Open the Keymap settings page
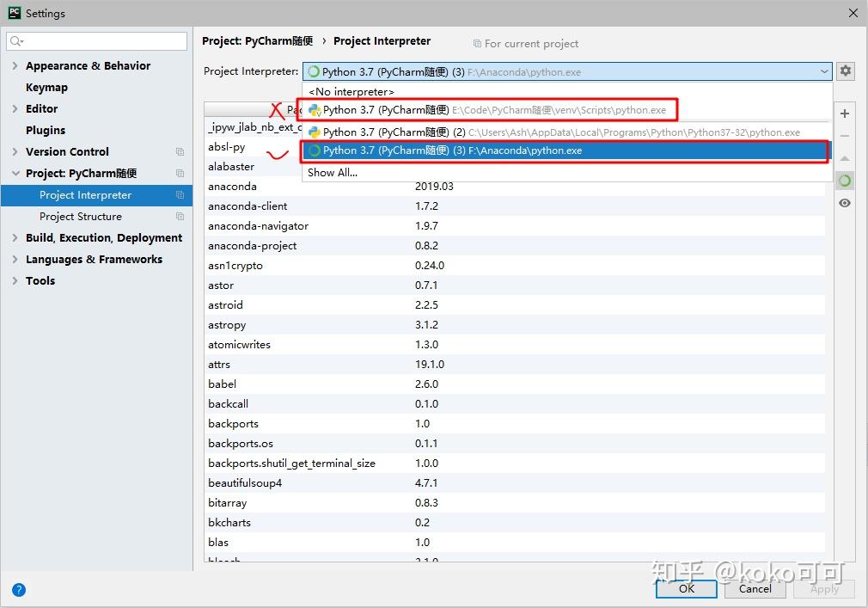868x608 pixels. coord(46,87)
